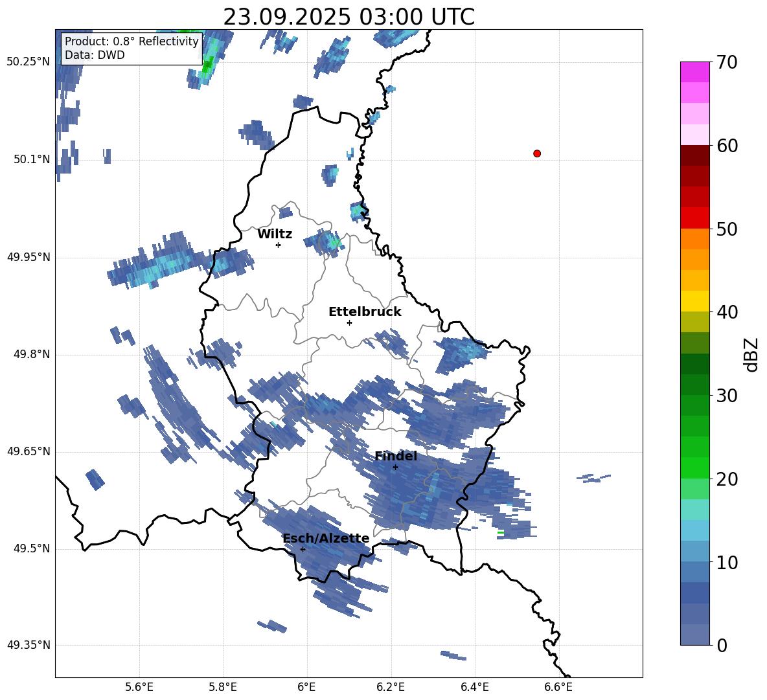This screenshot has width=767, height=700.
Task: Click the 20 value on the colorbar
Action: [x=727, y=479]
